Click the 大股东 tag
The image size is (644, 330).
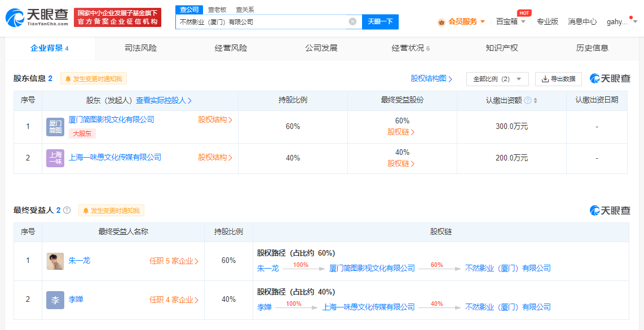(82, 133)
